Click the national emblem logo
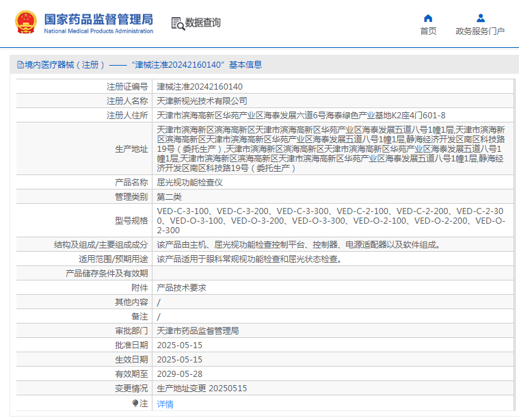The height and width of the screenshot is (420, 519). click(26, 22)
